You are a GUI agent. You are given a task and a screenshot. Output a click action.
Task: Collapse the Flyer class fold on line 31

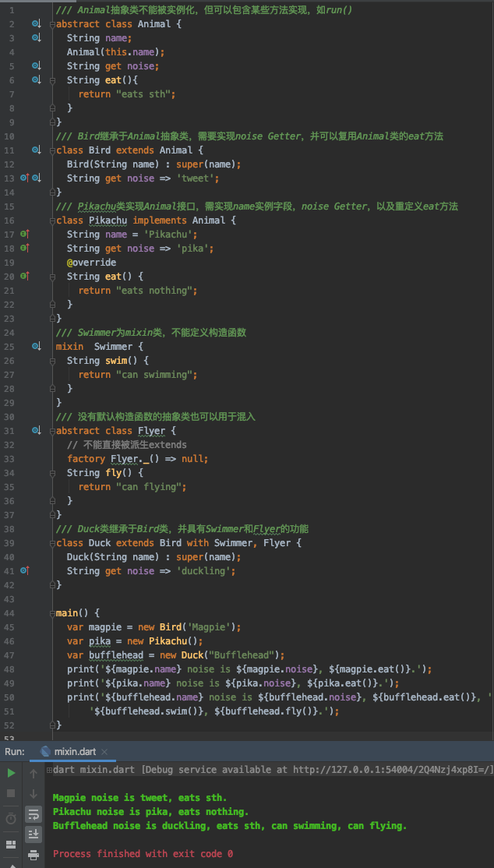[52, 431]
